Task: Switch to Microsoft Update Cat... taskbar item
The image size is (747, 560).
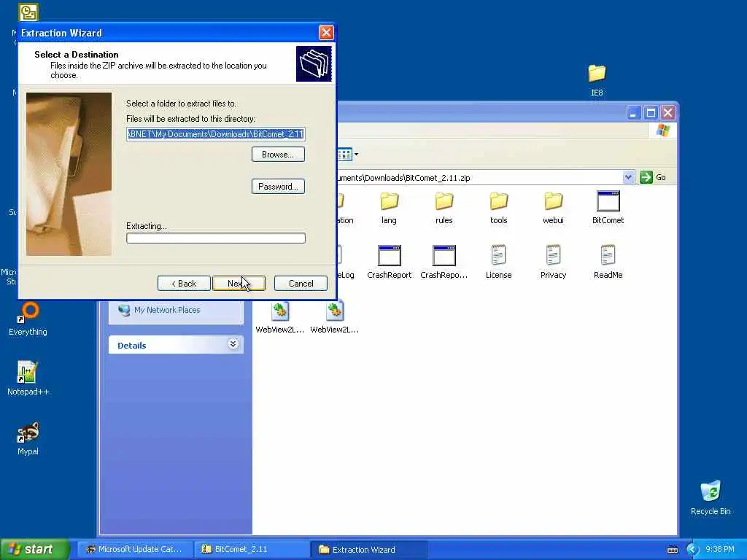Action: [x=135, y=549]
